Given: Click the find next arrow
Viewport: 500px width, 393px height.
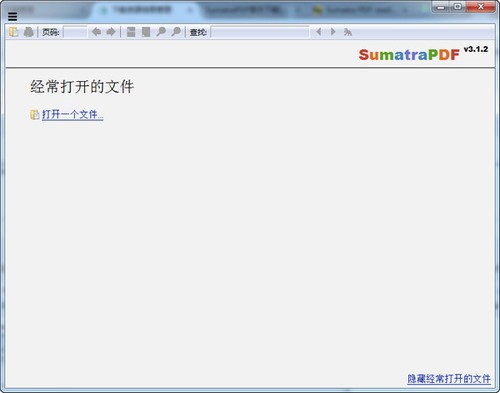Looking at the screenshot, I should click(333, 32).
